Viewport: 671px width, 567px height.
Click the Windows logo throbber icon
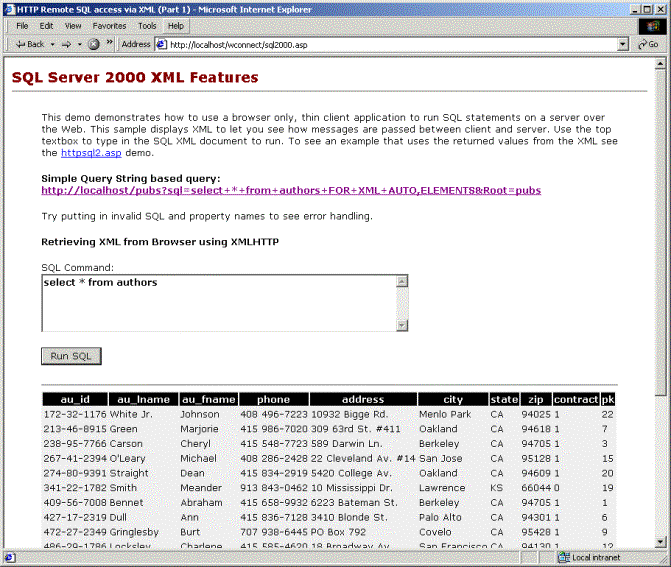tap(652, 27)
